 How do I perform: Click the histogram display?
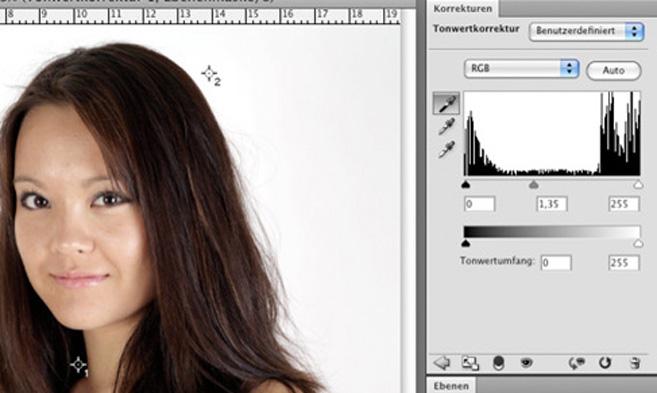tap(552, 133)
